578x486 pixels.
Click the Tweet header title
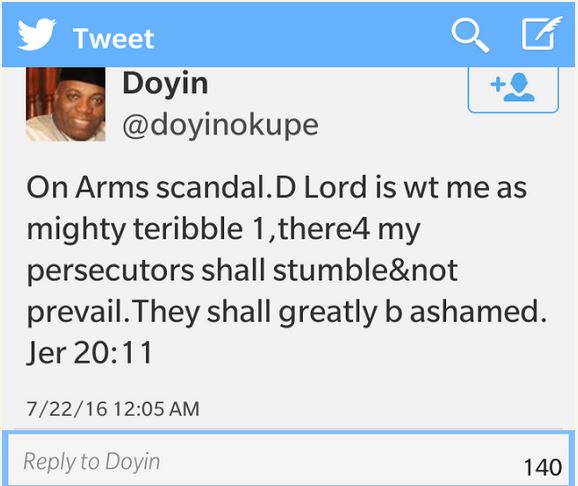pos(114,38)
